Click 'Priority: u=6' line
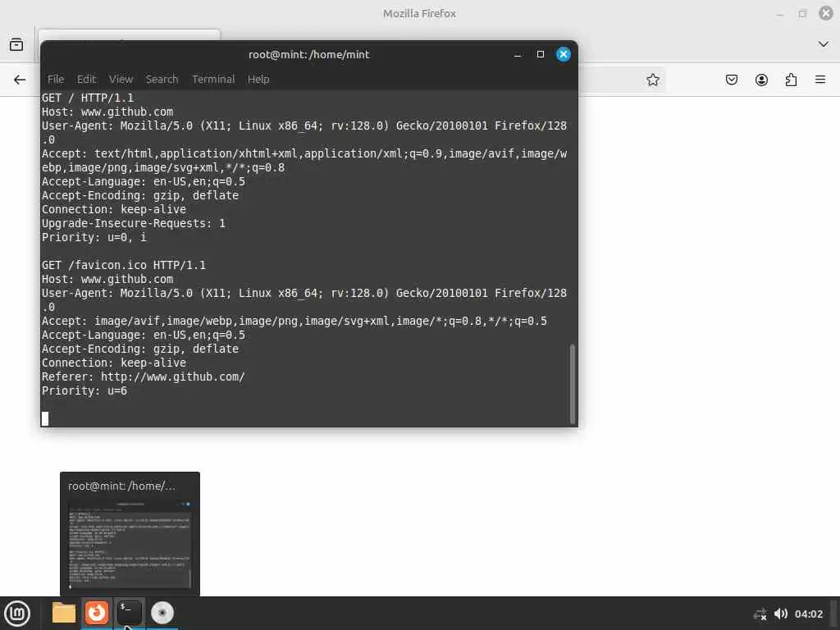This screenshot has width=840, height=630. [84, 390]
